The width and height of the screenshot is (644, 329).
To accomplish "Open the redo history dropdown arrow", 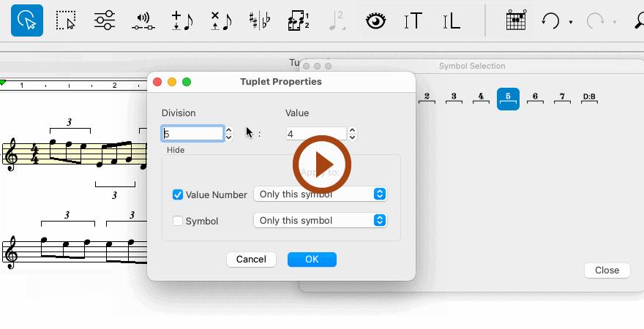I will click(615, 22).
